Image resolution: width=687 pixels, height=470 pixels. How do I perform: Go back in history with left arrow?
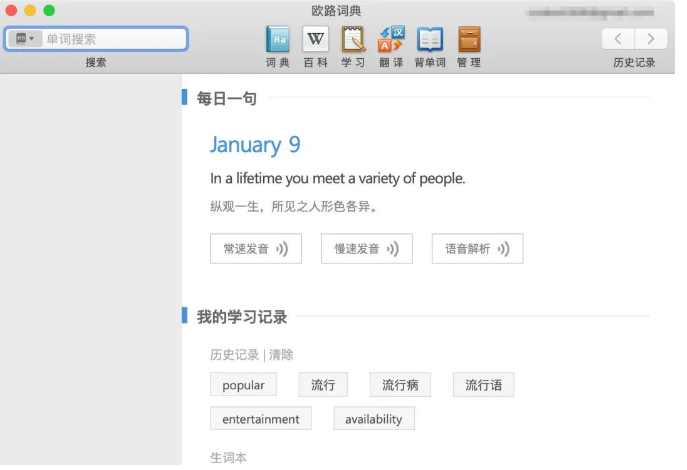pos(618,39)
